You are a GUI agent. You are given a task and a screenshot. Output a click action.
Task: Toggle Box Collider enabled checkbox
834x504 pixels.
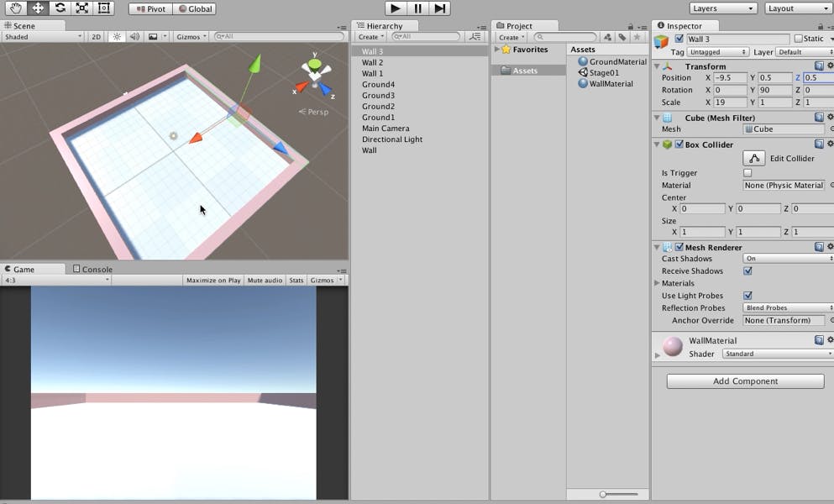pos(679,144)
